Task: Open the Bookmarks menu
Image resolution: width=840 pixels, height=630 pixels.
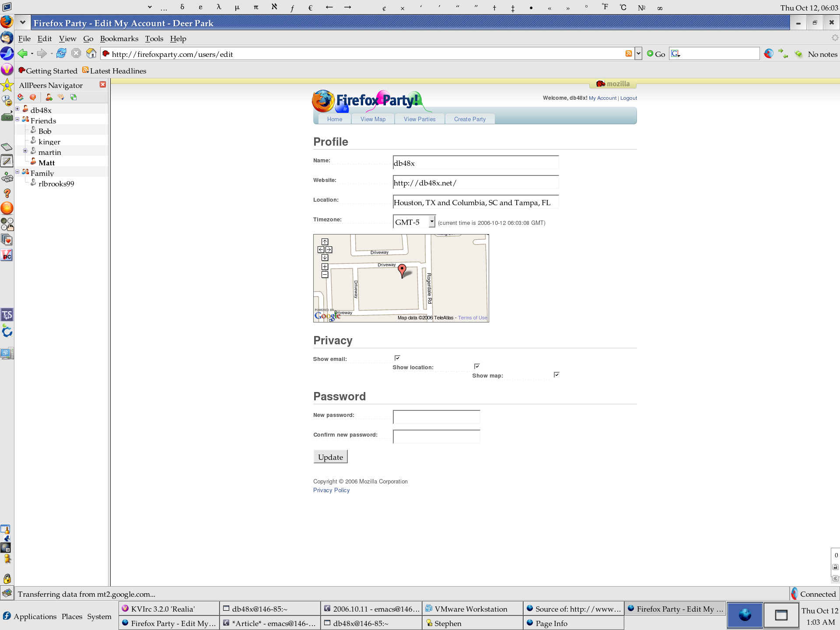Action: (119, 38)
